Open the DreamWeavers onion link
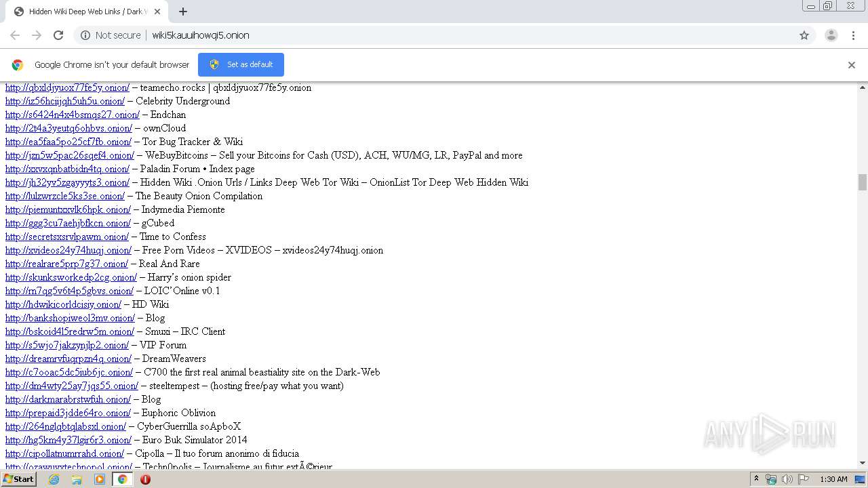868x488 pixels. 68,359
